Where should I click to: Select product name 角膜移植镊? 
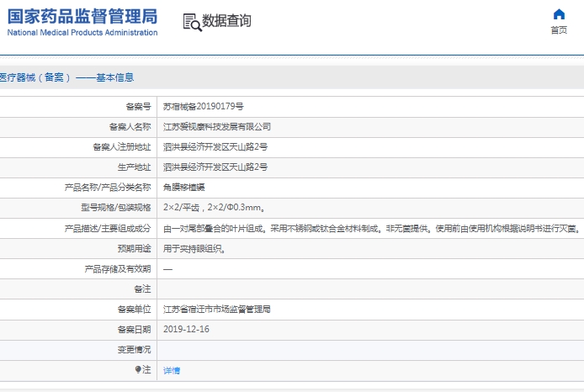(184, 188)
